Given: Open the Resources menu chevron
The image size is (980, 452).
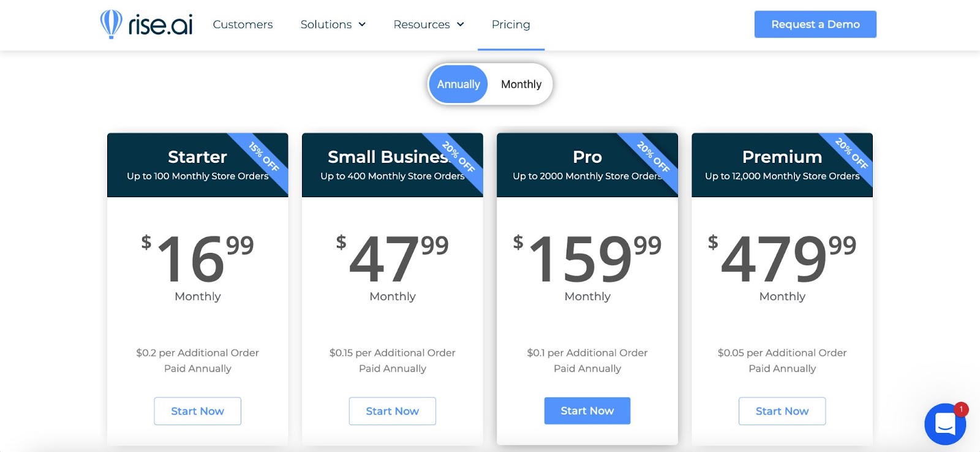Looking at the screenshot, I should (461, 24).
